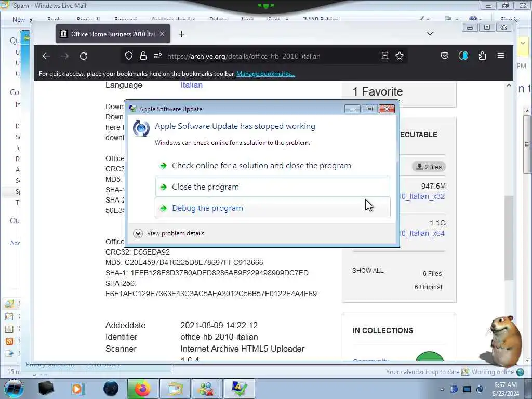Open the Italian_x64 file link

click(423, 233)
